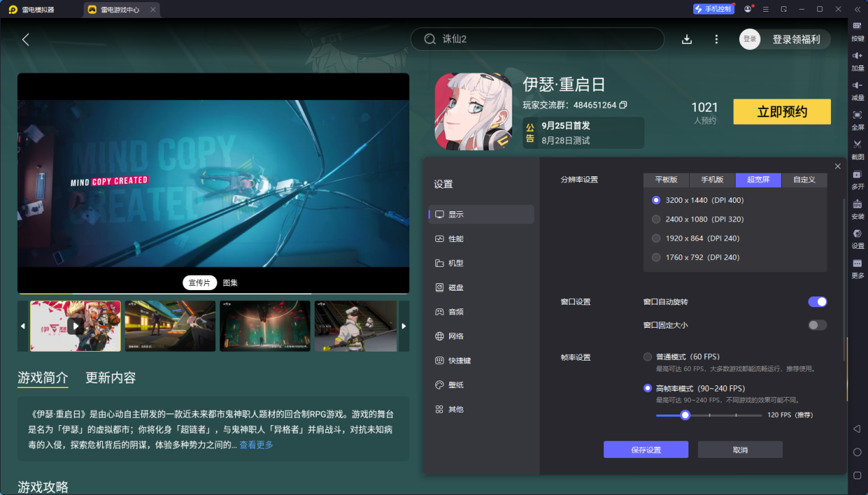868x495 pixels.
Task: Enable the 窗口固定大小 switch
Action: tap(817, 325)
